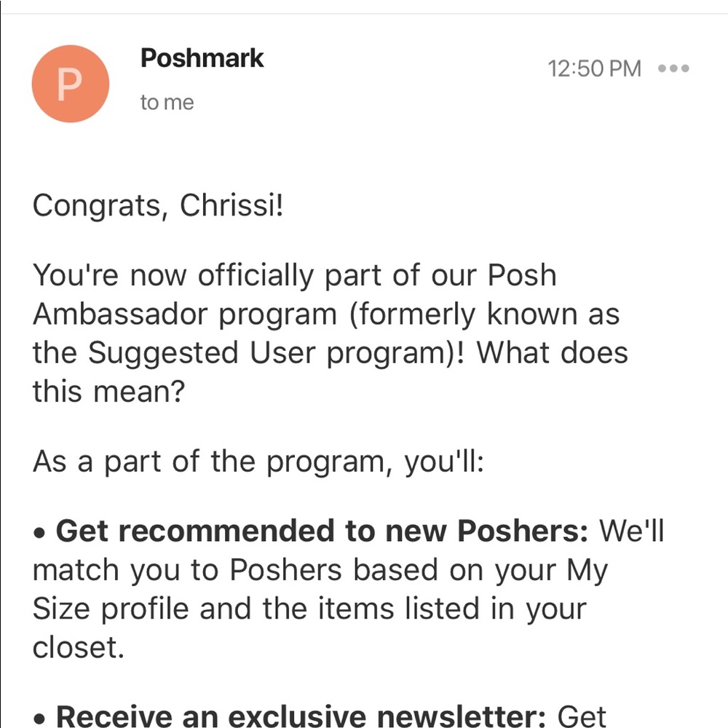Click the 12:50 PM timestamp
728x728 pixels.
(594, 68)
